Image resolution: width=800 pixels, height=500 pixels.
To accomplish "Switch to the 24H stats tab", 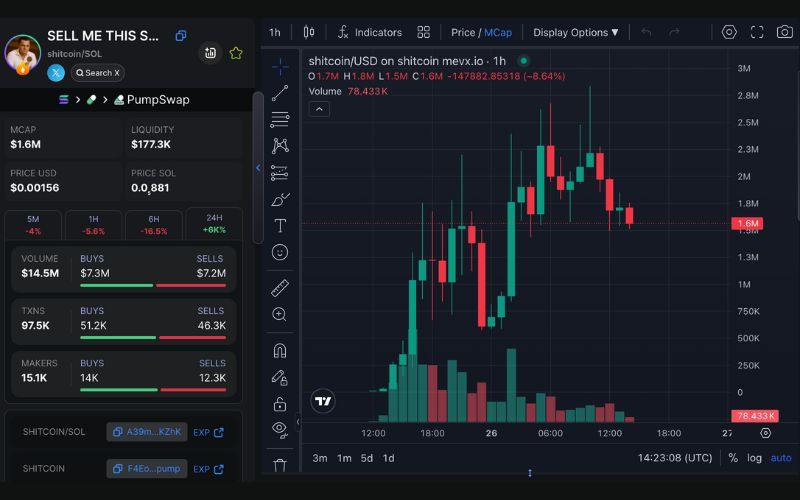I will coord(214,224).
